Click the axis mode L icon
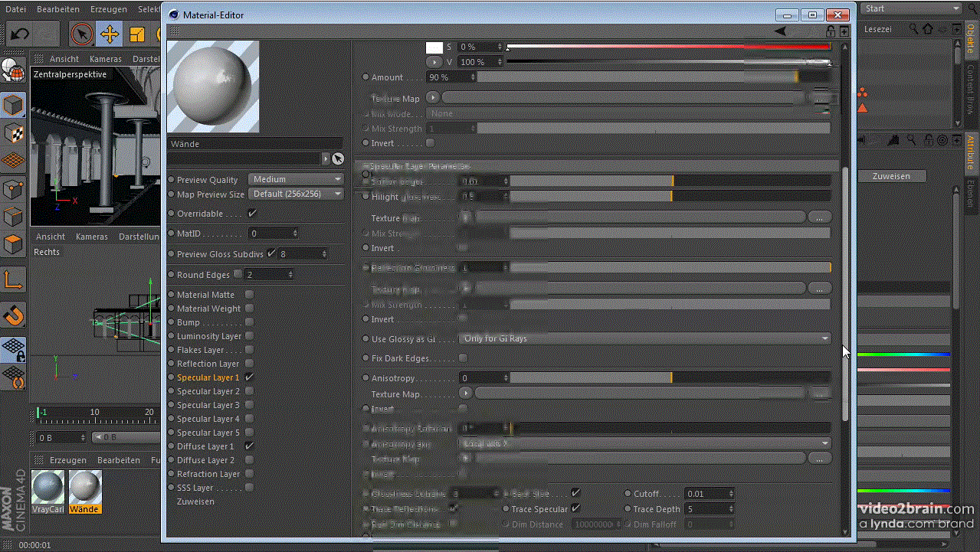Image resolution: width=980 pixels, height=552 pixels. (13, 280)
